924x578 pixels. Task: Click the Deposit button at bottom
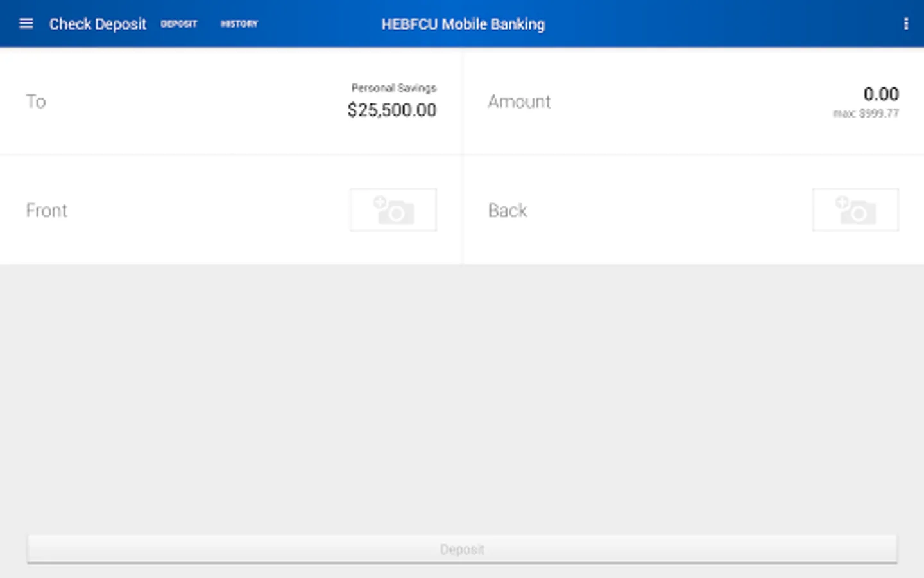[462, 549]
